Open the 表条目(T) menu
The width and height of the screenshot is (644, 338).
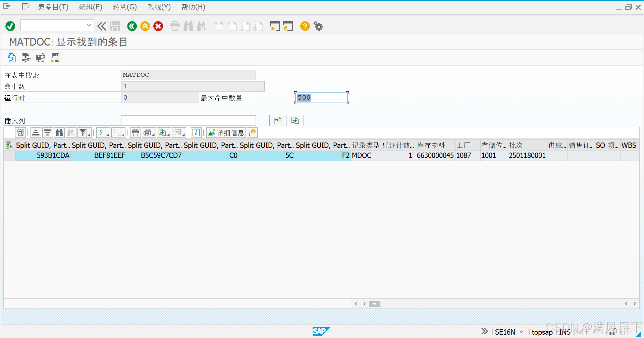pyautogui.click(x=53, y=7)
